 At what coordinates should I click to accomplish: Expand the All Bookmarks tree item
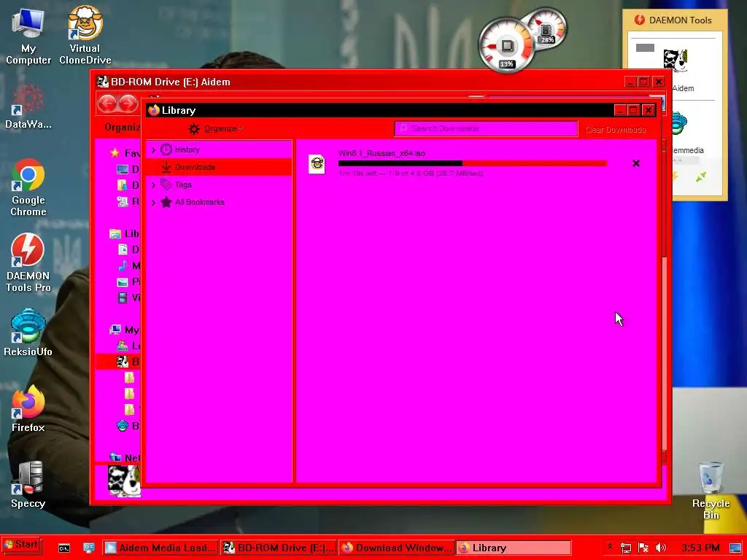pos(153,203)
